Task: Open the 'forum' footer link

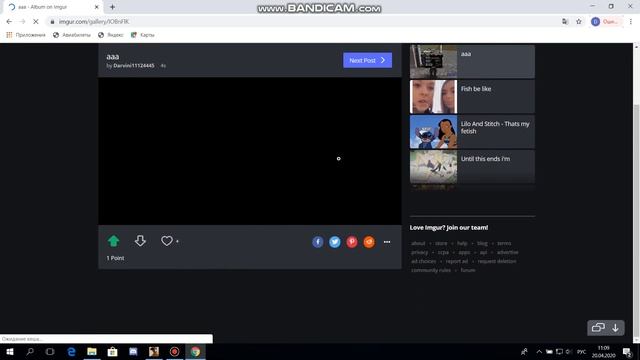Action: (468, 270)
